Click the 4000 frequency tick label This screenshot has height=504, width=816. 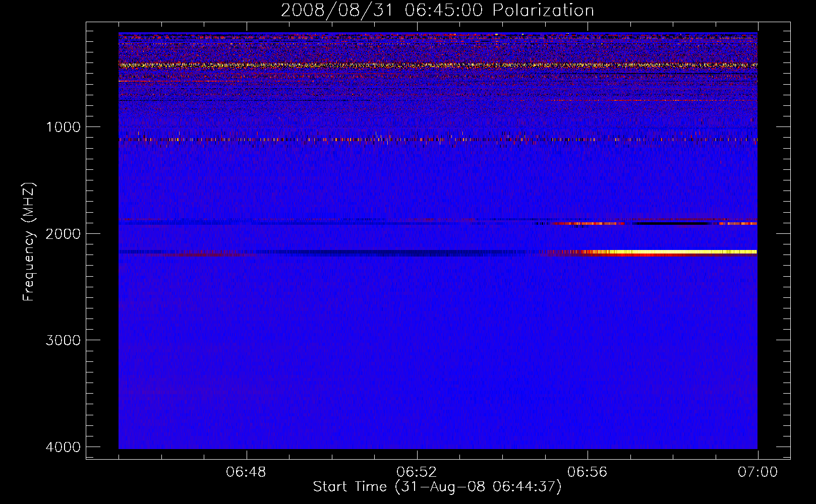63,447
